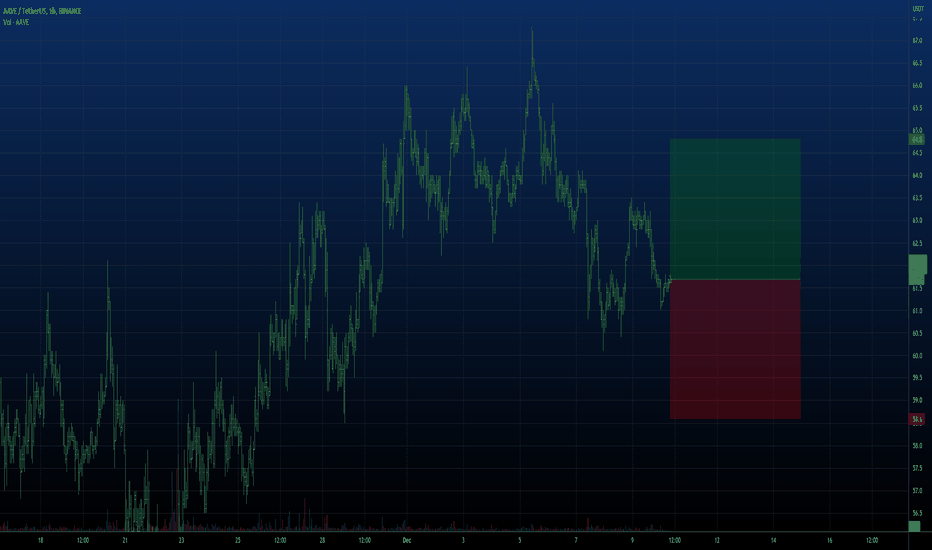Click the 59.5 price axis label
Viewport: 932px width, 550px height.
point(917,378)
